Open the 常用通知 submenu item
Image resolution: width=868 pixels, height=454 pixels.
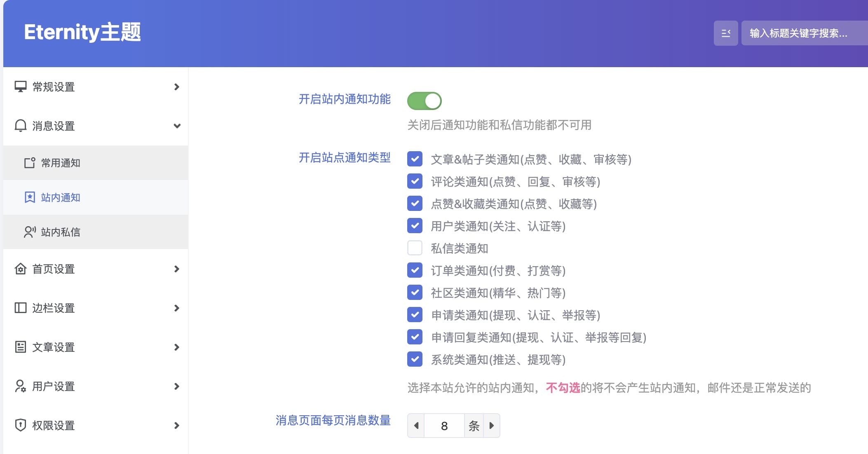click(61, 163)
